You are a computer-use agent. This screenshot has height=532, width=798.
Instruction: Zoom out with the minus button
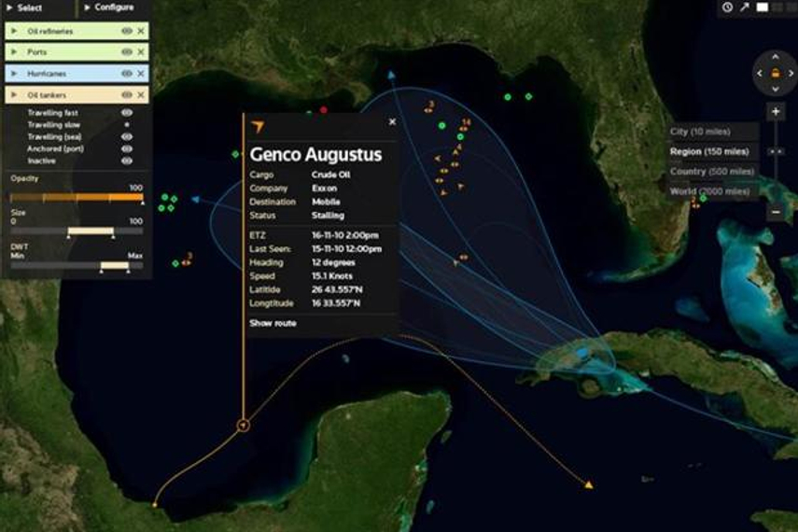coord(776,212)
